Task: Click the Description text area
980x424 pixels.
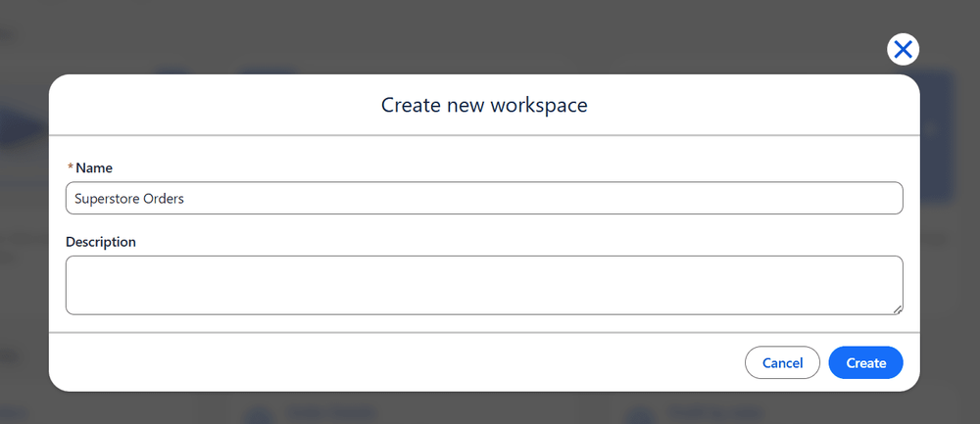Action: click(484, 285)
